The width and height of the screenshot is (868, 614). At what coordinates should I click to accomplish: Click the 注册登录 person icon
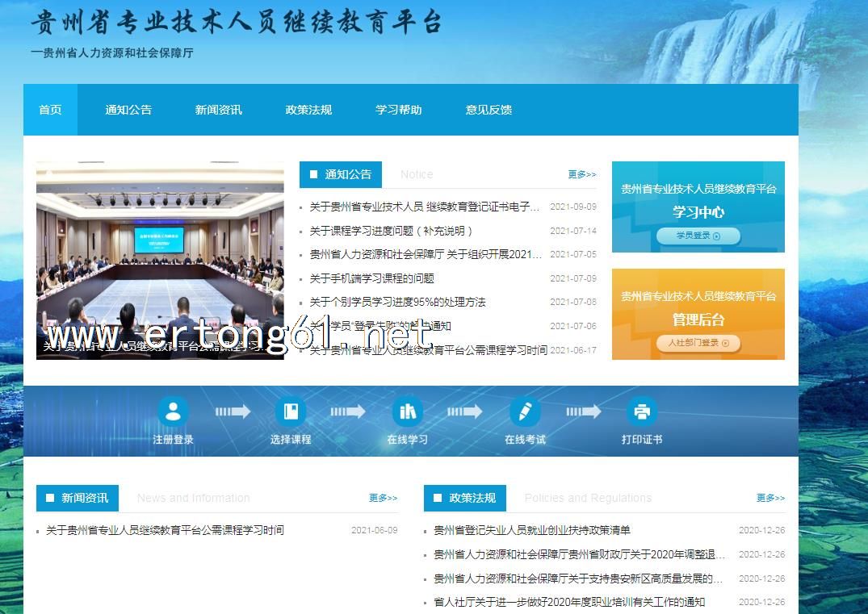pos(173,411)
